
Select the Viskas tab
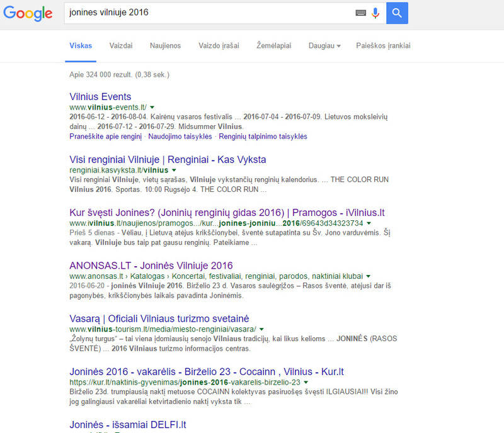[81, 45]
